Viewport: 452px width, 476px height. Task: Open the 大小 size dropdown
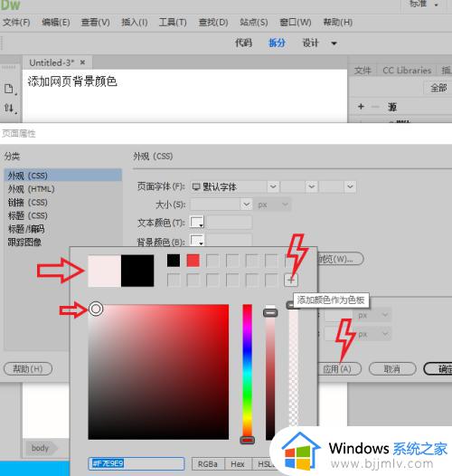[x=246, y=205]
